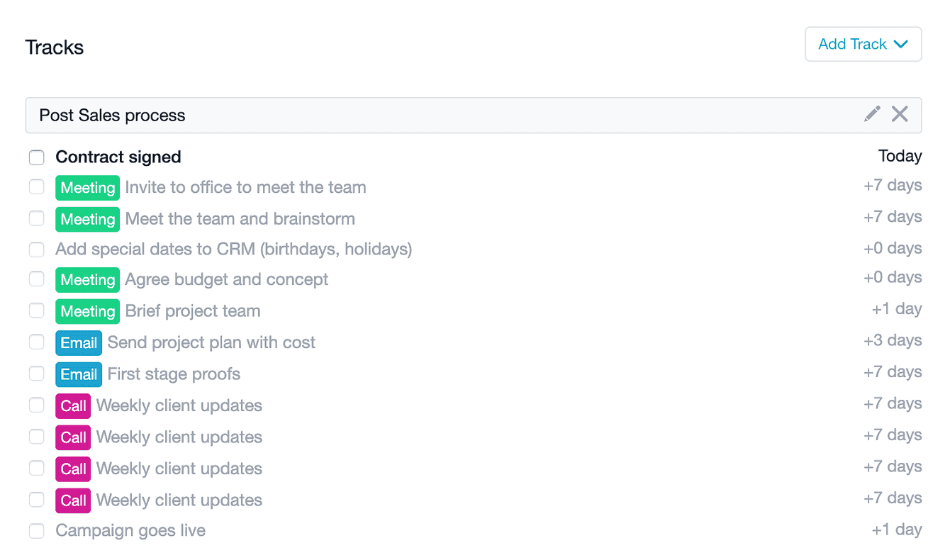Edit the Post Sales process track with pencil icon
Viewport: 950px width, 560px height.
(872, 114)
